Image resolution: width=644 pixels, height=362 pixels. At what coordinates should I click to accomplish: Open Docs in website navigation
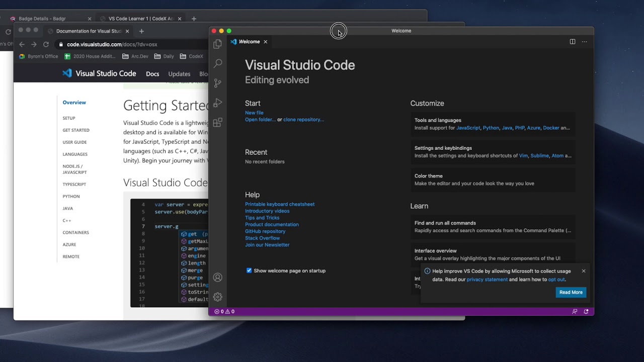click(152, 74)
